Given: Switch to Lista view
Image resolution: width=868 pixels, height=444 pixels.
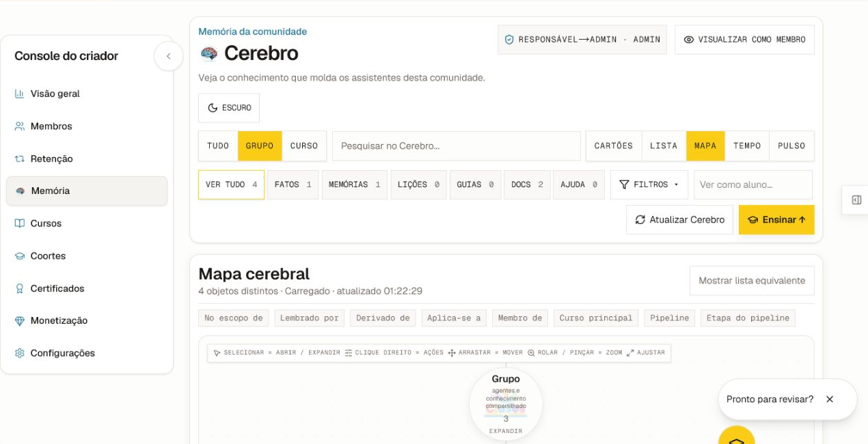Looking at the screenshot, I should coord(664,146).
